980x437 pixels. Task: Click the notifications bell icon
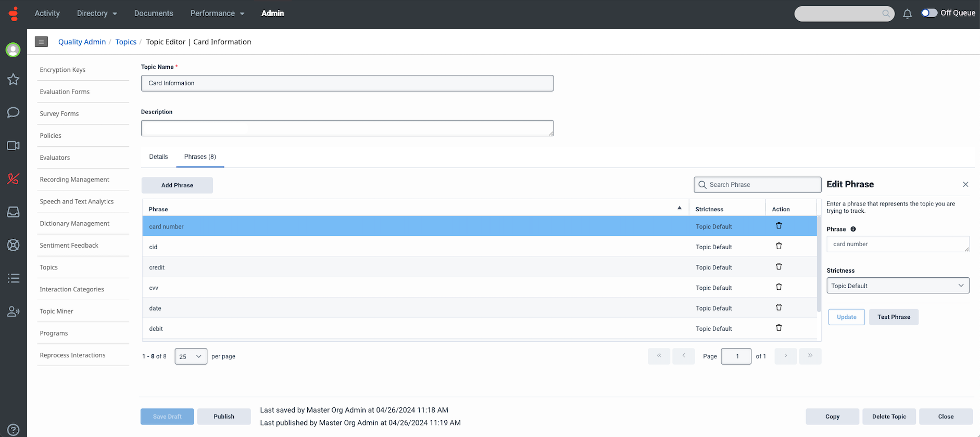907,14
